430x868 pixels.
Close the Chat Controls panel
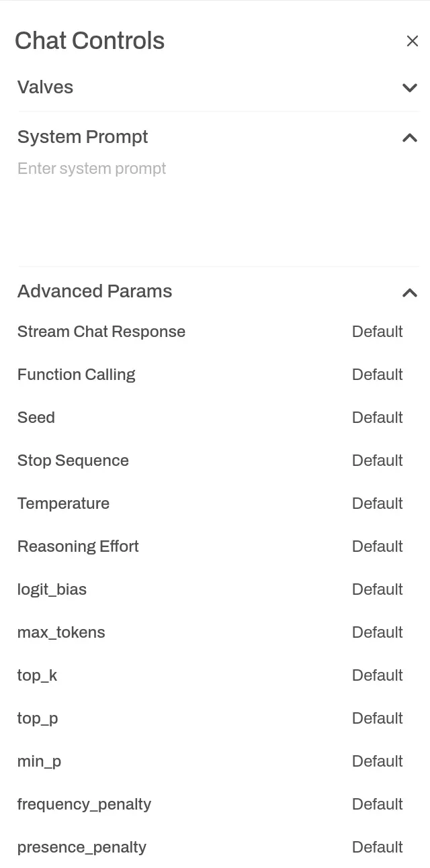(412, 41)
